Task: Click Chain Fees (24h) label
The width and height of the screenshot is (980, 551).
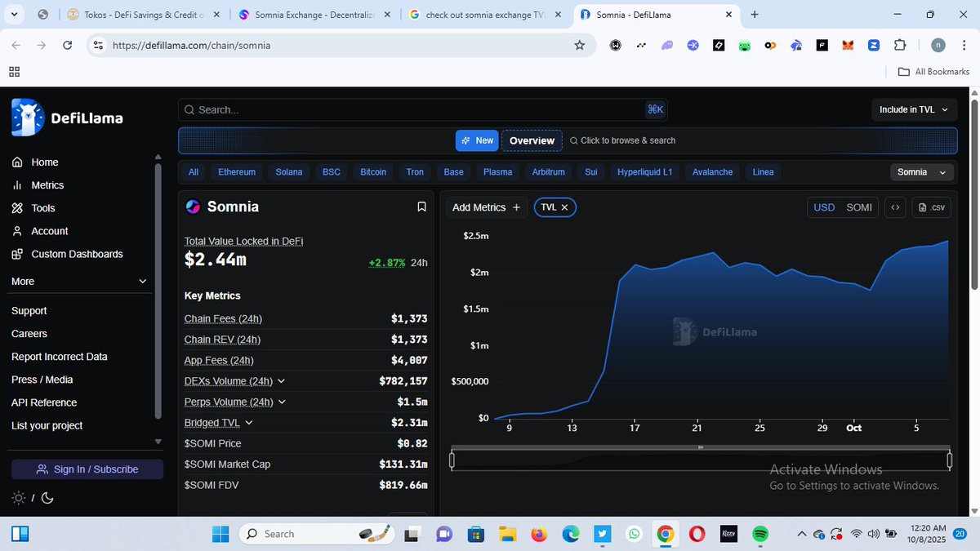Action: click(223, 318)
